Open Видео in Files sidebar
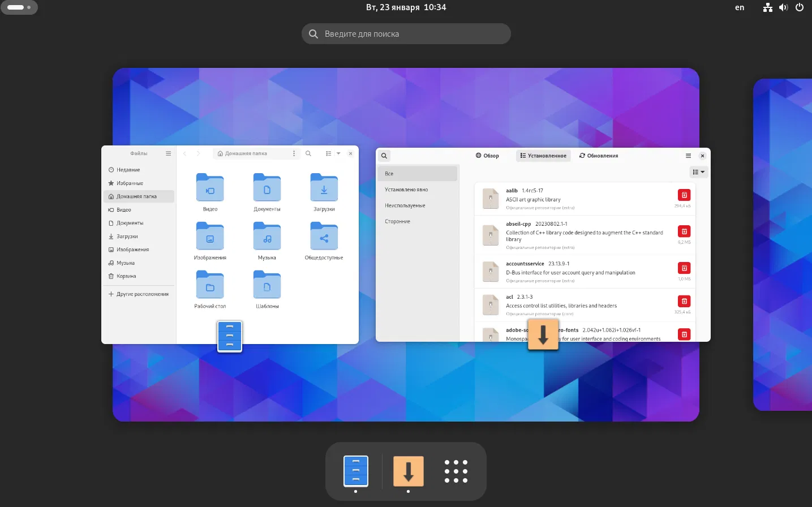The width and height of the screenshot is (812, 507). point(139,210)
